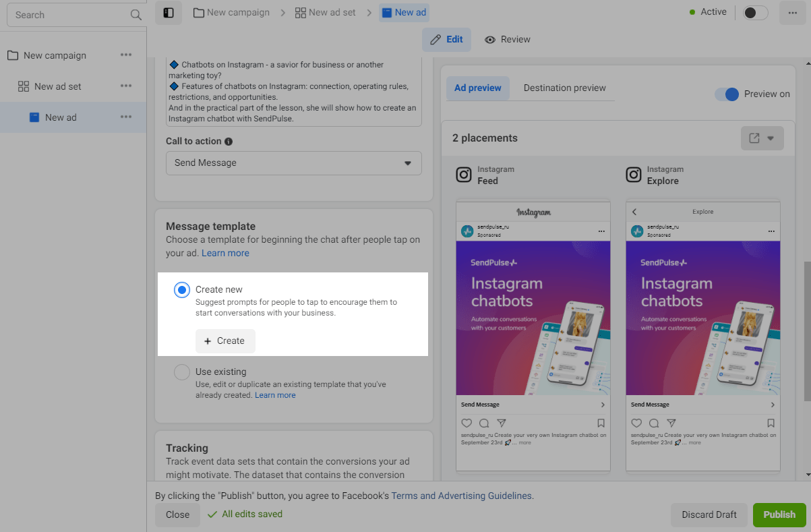Turn off the Preview on toggle
The width and height of the screenshot is (811, 532).
coord(727,94)
